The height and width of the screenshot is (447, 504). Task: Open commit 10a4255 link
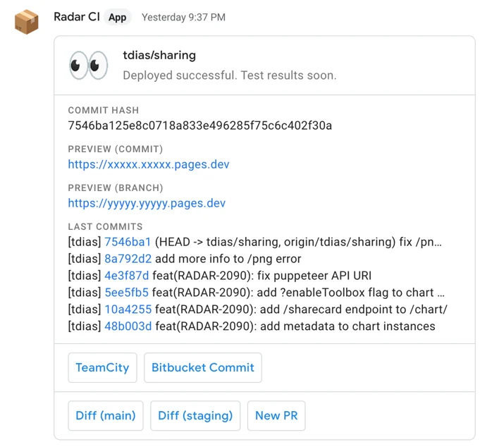point(128,310)
